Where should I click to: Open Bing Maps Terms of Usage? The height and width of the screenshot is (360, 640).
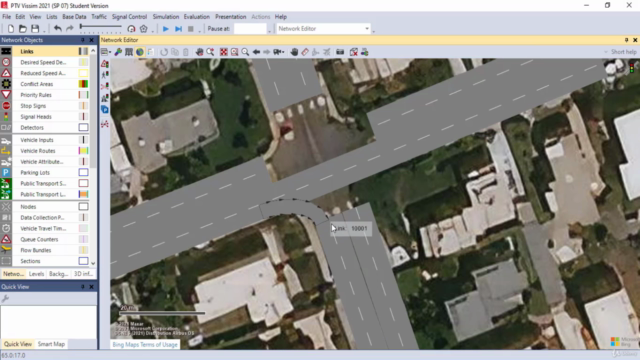tap(145, 344)
